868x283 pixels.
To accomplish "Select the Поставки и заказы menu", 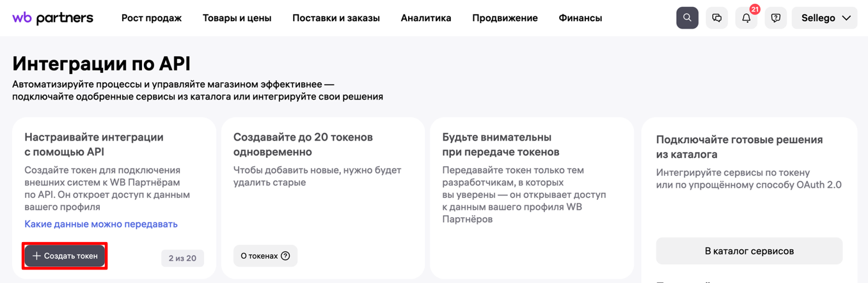I will pyautogui.click(x=336, y=18).
